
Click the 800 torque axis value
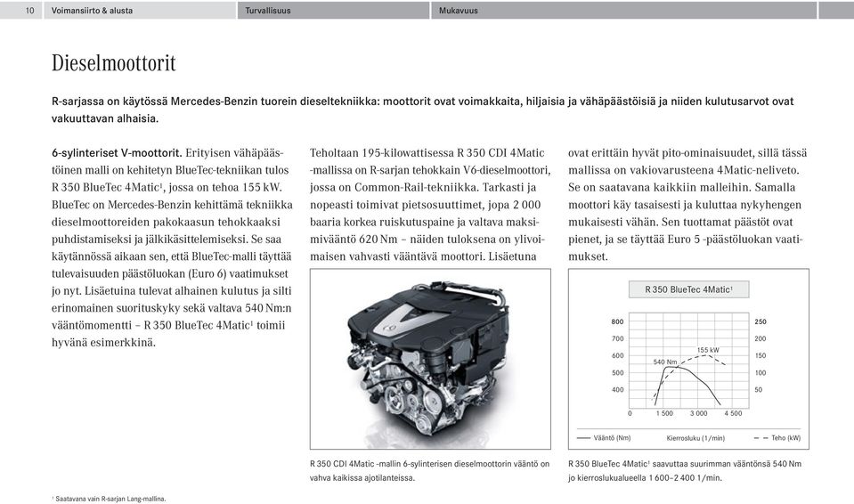pyautogui.click(x=617, y=321)
